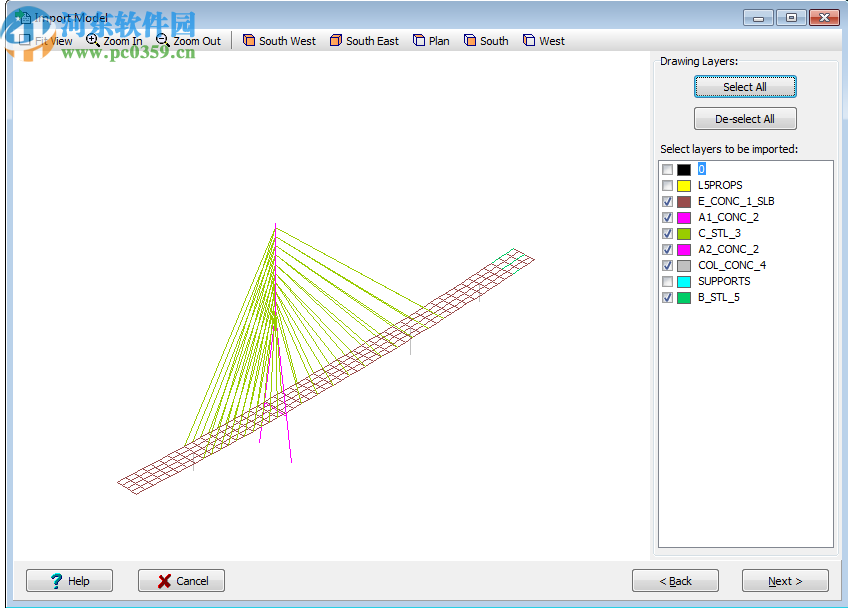The width and height of the screenshot is (848, 608).
Task: Click Select All drawing layers
Action: point(745,87)
